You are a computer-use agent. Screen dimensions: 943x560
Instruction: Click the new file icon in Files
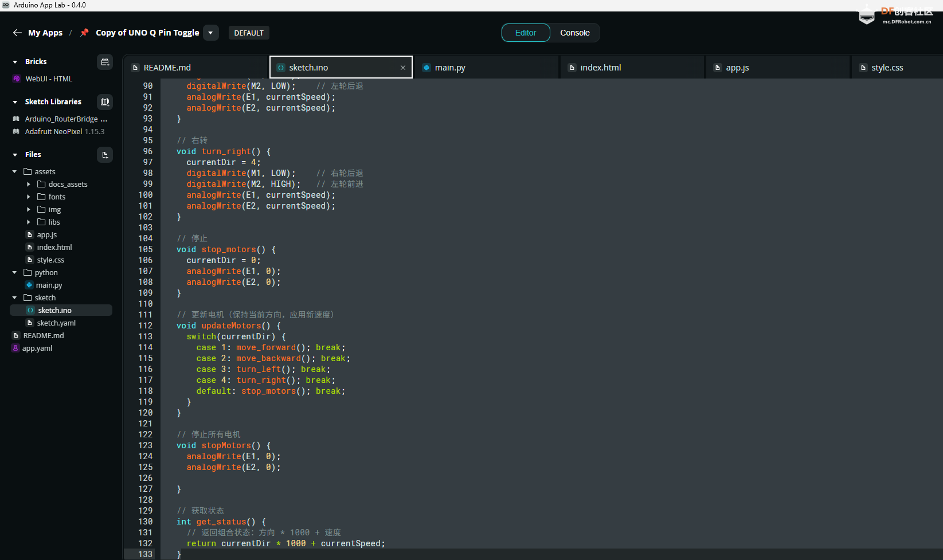point(105,155)
